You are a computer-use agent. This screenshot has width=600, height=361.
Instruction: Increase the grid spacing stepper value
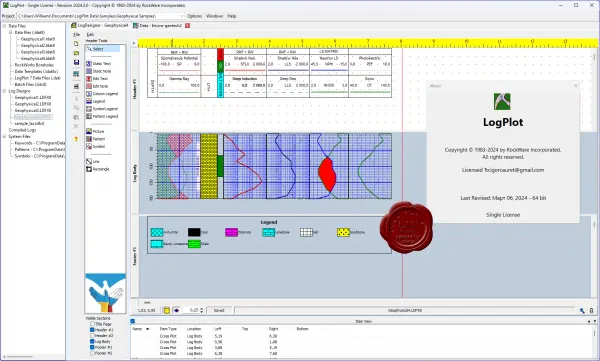pyautogui.click(x=202, y=309)
